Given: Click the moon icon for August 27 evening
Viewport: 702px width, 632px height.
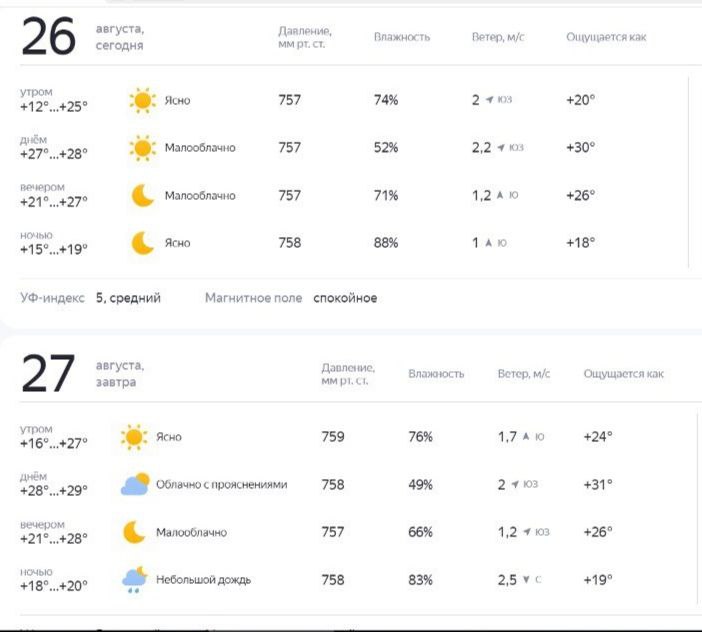Looking at the screenshot, I should coord(134,532).
